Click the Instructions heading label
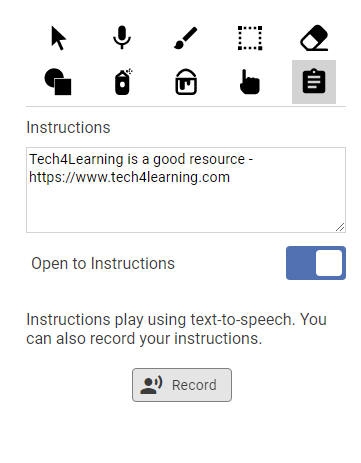 (x=68, y=128)
